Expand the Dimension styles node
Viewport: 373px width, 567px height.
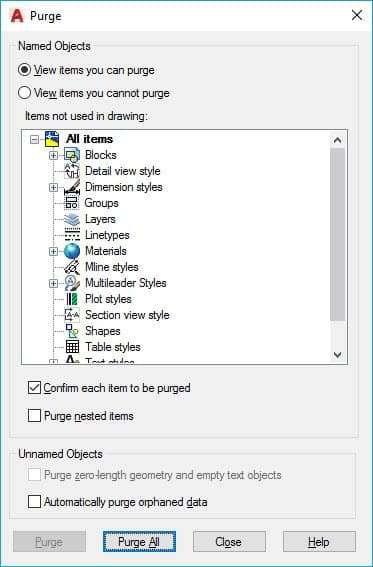(53, 187)
